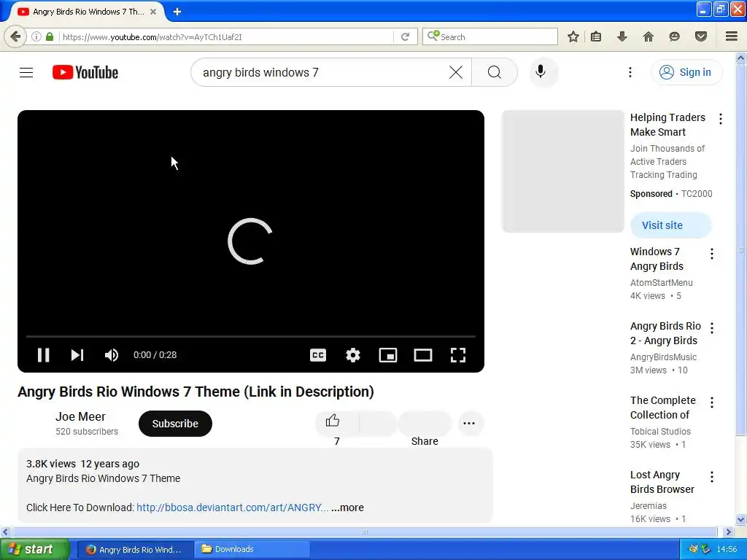Click the Firefox URL address bar
Image resolution: width=747 pixels, height=560 pixels.
pos(226,36)
